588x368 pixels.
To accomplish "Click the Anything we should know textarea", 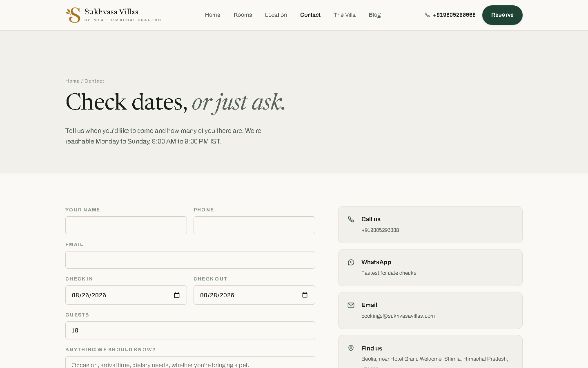I will coord(190,362).
